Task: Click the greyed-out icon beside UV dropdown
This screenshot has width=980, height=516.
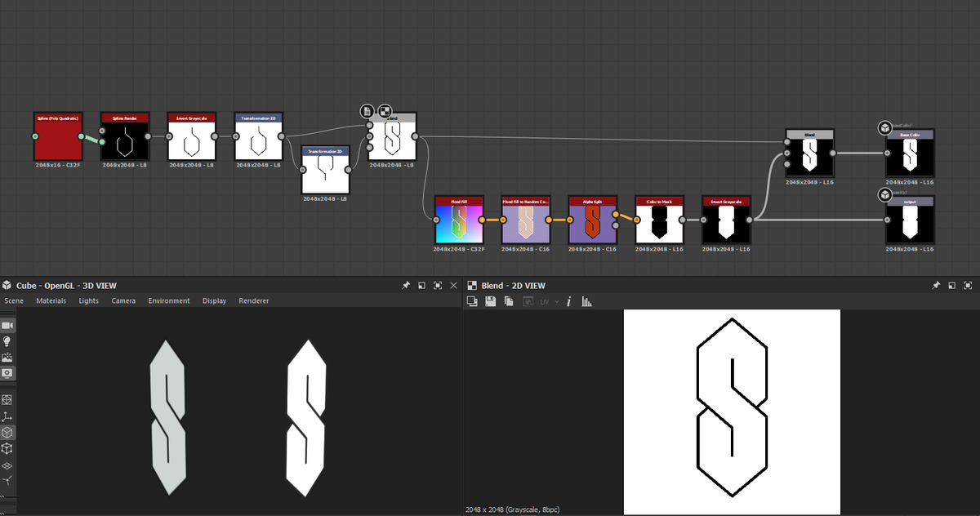Action: click(x=528, y=301)
